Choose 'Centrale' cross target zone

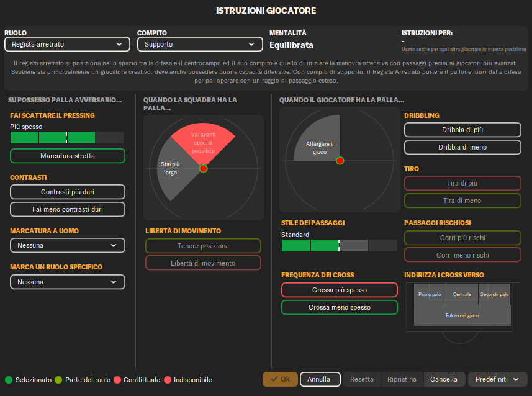click(462, 294)
